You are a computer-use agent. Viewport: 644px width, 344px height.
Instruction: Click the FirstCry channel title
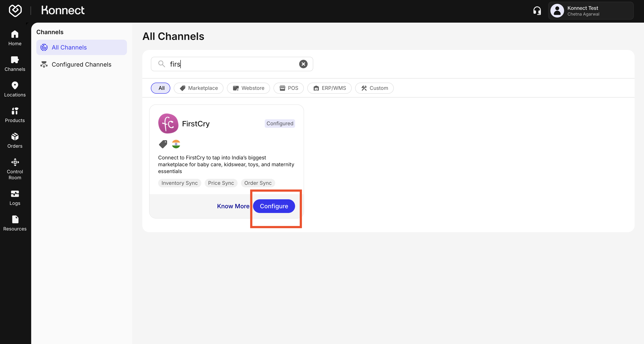(196, 124)
